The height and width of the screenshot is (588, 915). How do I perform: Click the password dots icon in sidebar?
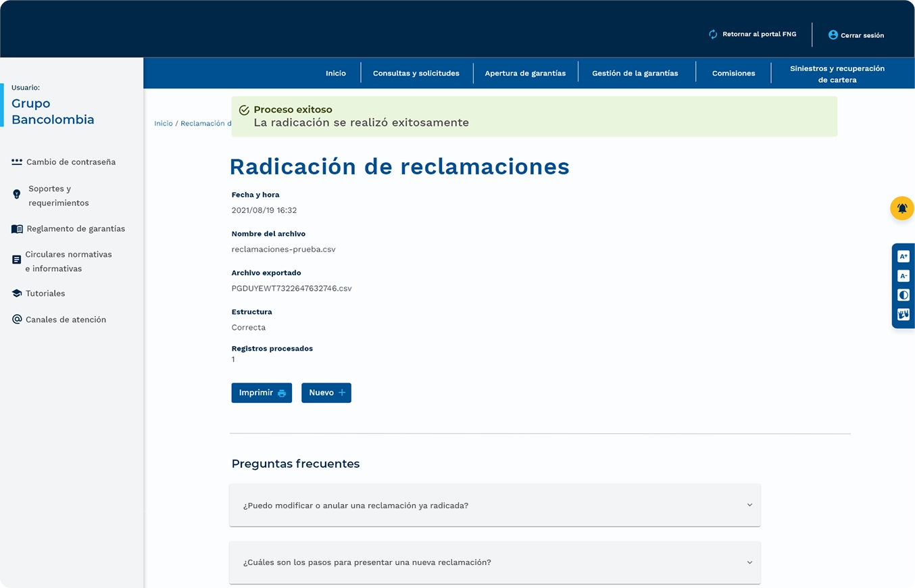(x=17, y=162)
